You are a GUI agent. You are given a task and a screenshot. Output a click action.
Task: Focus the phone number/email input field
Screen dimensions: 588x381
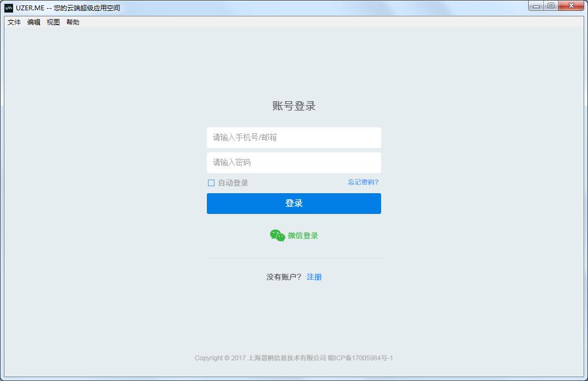293,138
